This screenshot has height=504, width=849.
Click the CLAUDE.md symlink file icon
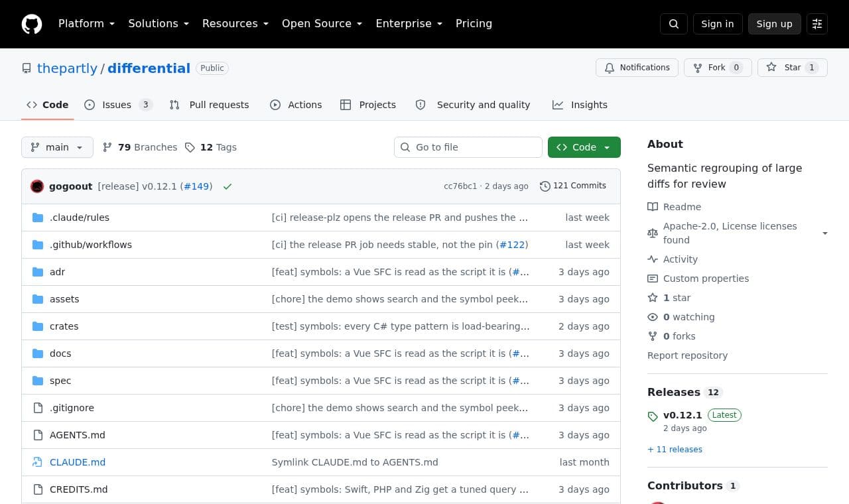(x=38, y=462)
